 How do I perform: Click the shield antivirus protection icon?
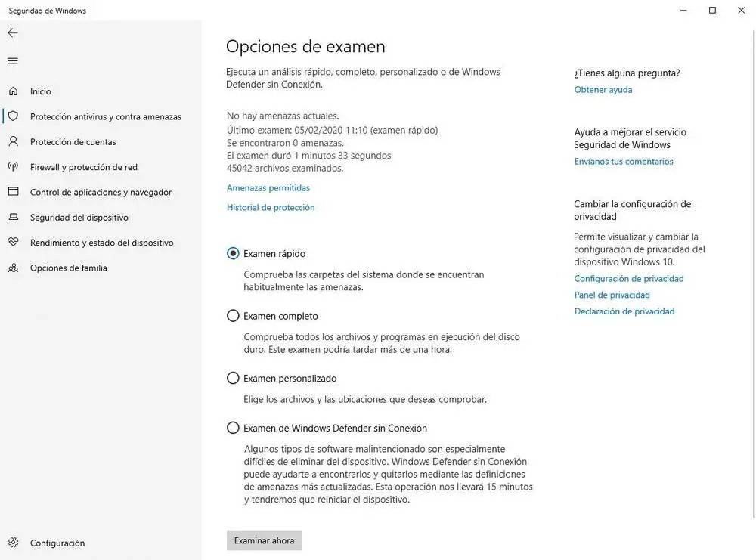14,116
